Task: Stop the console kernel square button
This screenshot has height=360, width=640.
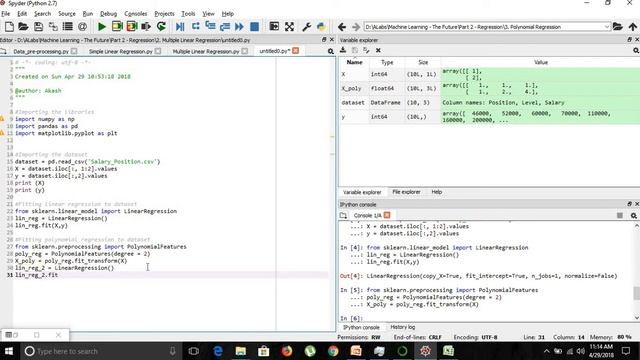Action: coord(620,216)
